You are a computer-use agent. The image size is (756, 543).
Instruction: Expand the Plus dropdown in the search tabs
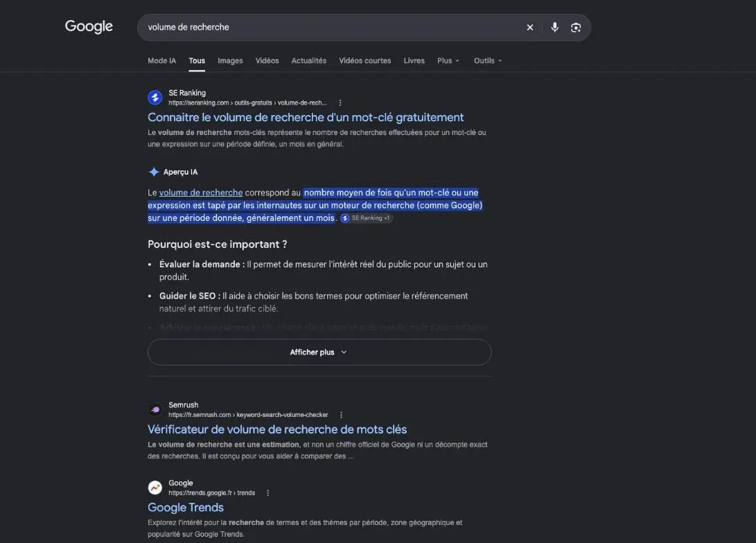tap(448, 61)
